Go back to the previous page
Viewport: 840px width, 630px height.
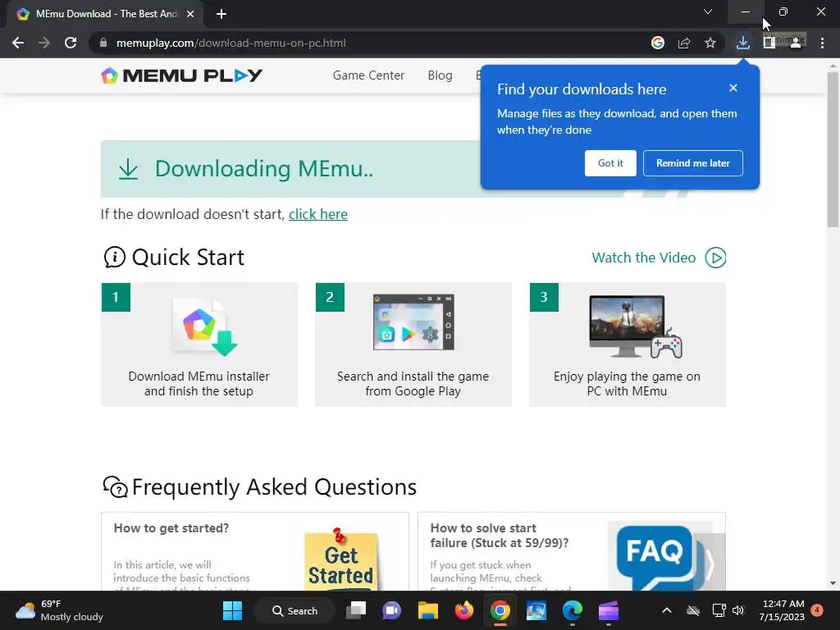[18, 43]
